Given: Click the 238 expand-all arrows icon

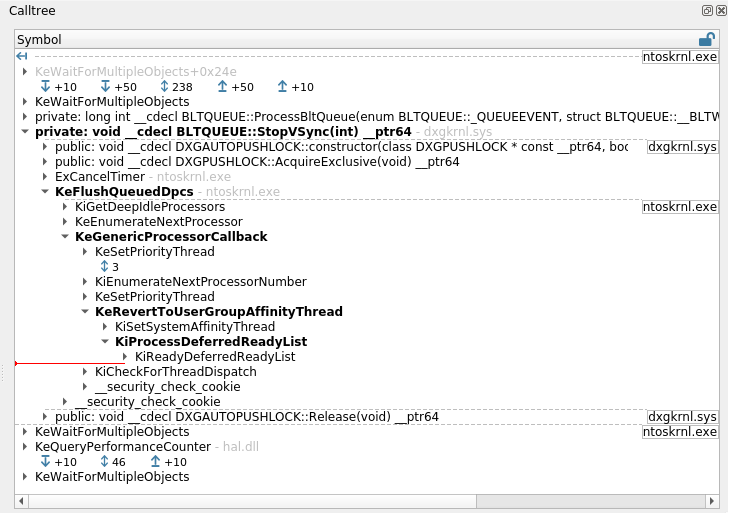Looking at the screenshot, I should 165,87.
